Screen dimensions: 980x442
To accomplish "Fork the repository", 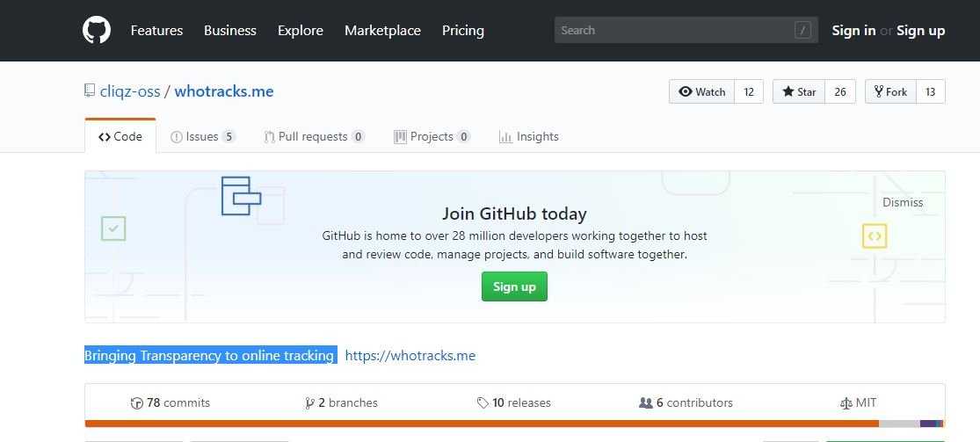I will point(890,92).
